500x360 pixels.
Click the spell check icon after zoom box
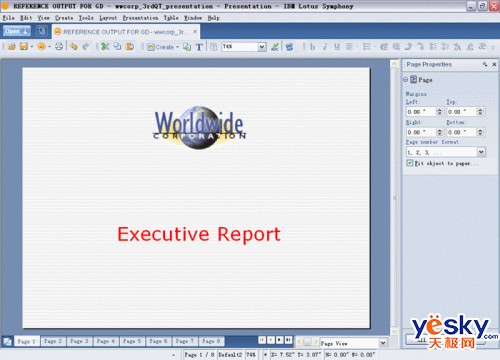275,47
